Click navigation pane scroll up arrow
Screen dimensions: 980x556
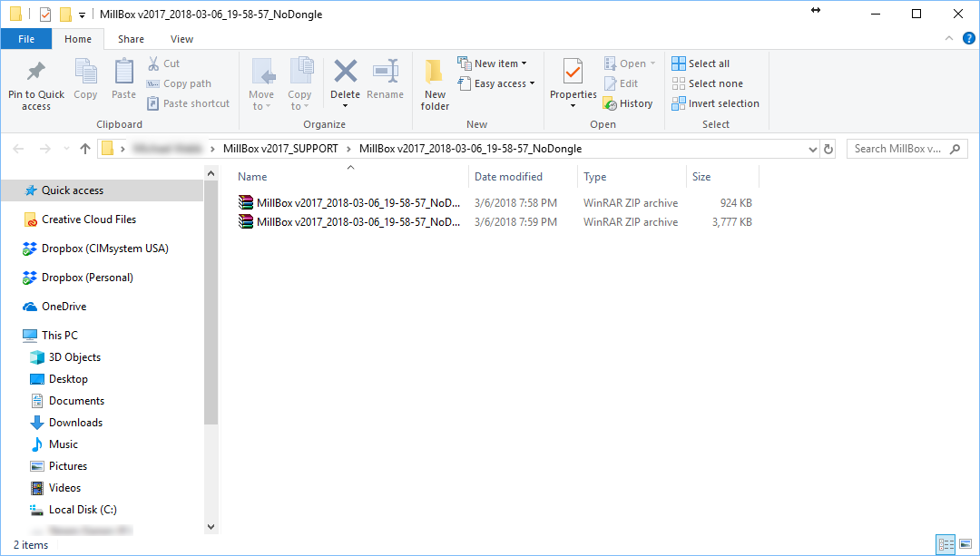click(x=211, y=173)
